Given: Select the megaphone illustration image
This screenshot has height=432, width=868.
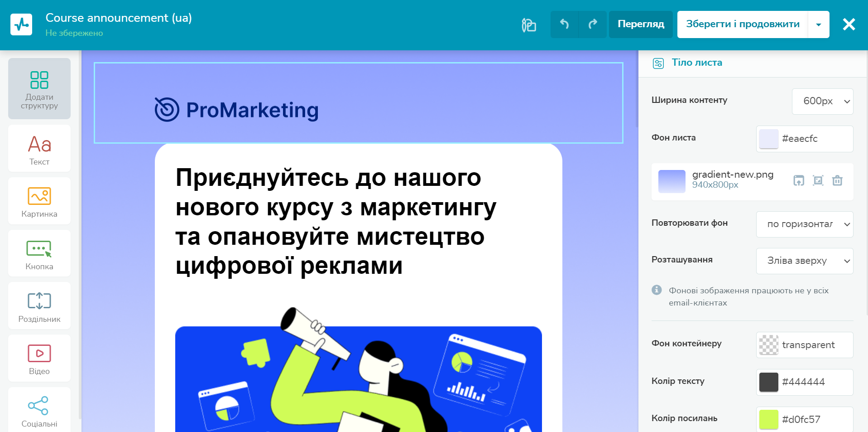Looking at the screenshot, I should coord(359,369).
